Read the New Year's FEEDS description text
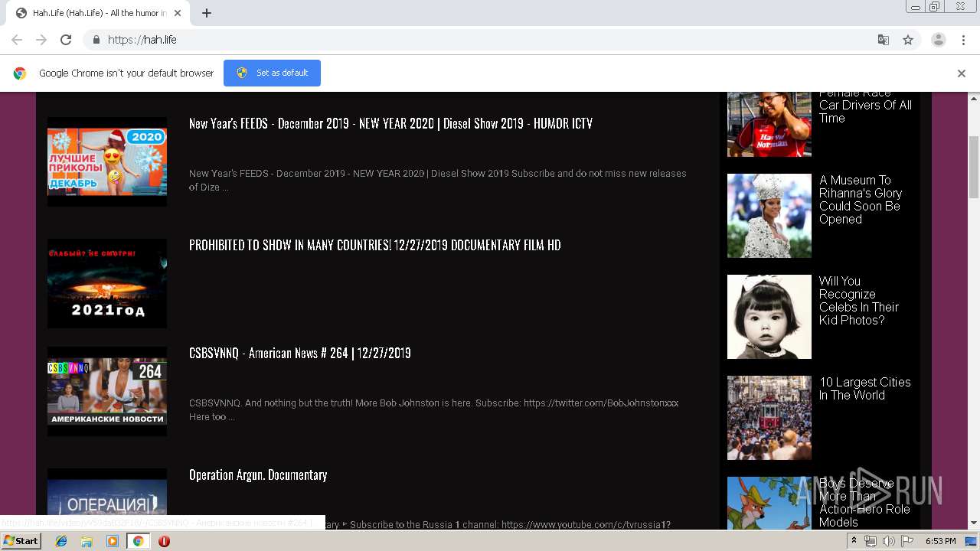 (438, 180)
